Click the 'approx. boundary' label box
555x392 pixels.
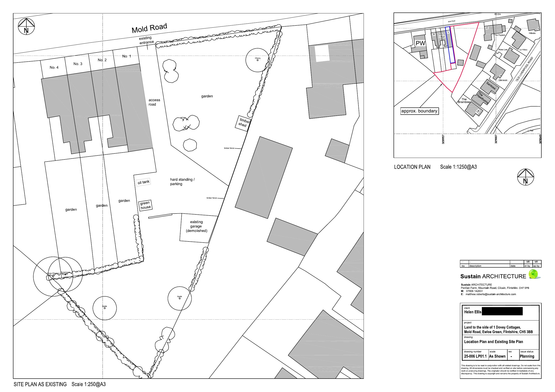[419, 111]
